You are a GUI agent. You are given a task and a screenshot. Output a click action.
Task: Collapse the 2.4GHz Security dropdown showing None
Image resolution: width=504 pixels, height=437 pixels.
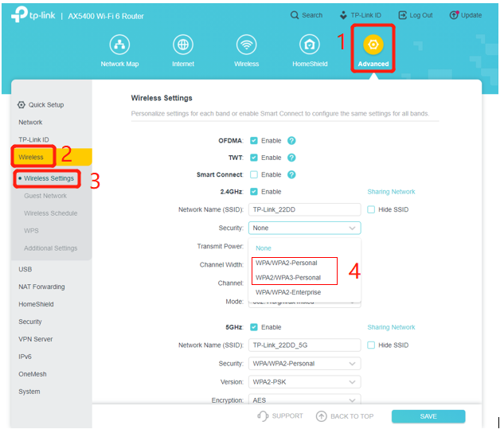point(304,228)
